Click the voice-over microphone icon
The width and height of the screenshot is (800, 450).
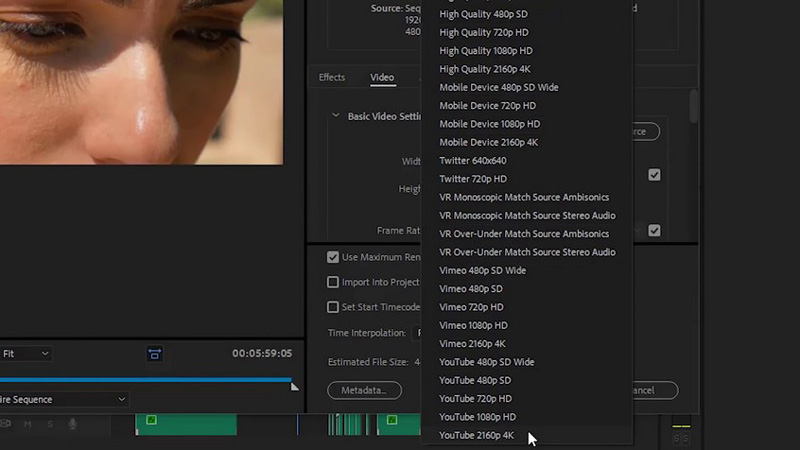(72, 424)
